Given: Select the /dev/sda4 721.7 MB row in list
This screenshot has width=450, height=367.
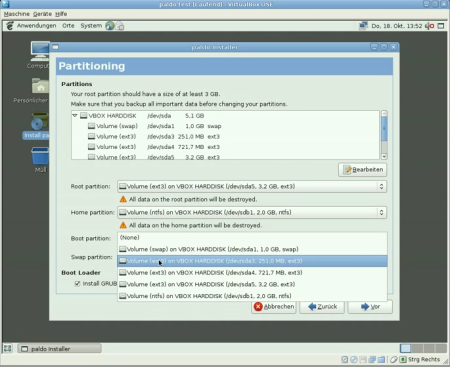Looking at the screenshot, I should pos(225,147).
